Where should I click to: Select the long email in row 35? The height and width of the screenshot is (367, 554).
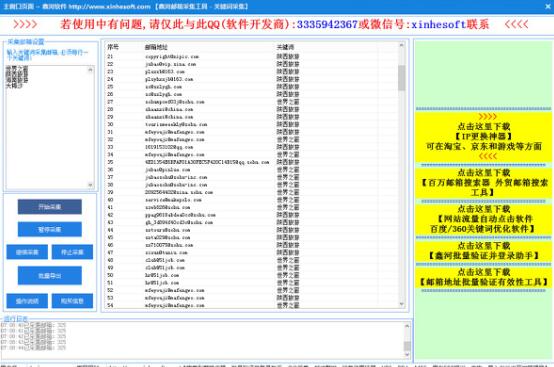click(x=207, y=162)
